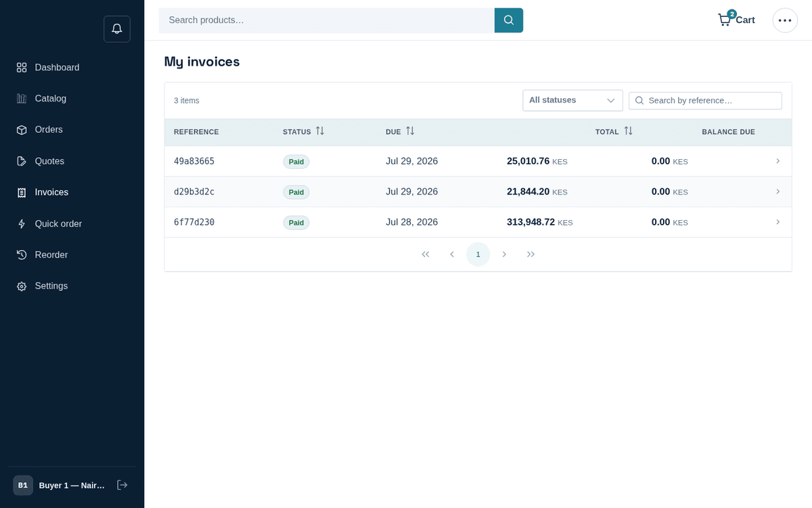Focus the Search products field
Image resolution: width=812 pixels, height=508 pixels.
click(327, 20)
